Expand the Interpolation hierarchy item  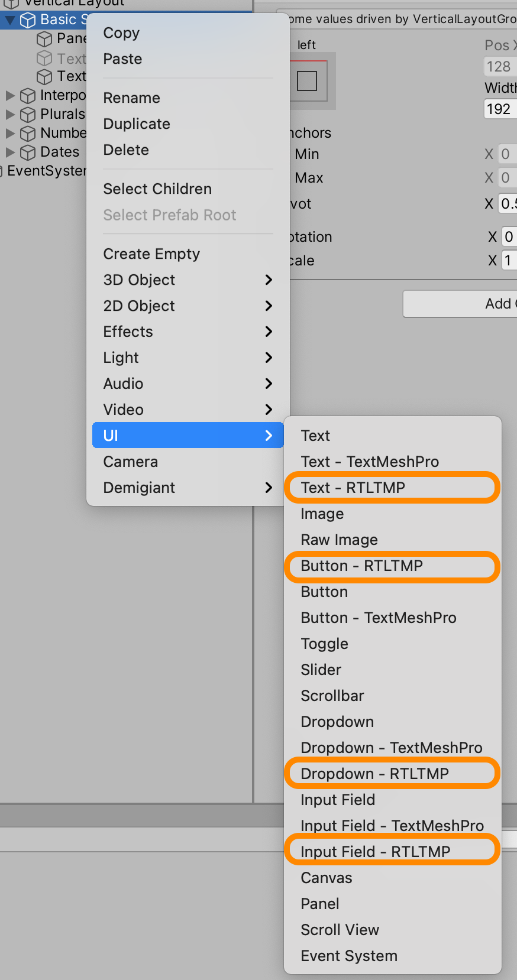(x=9, y=95)
